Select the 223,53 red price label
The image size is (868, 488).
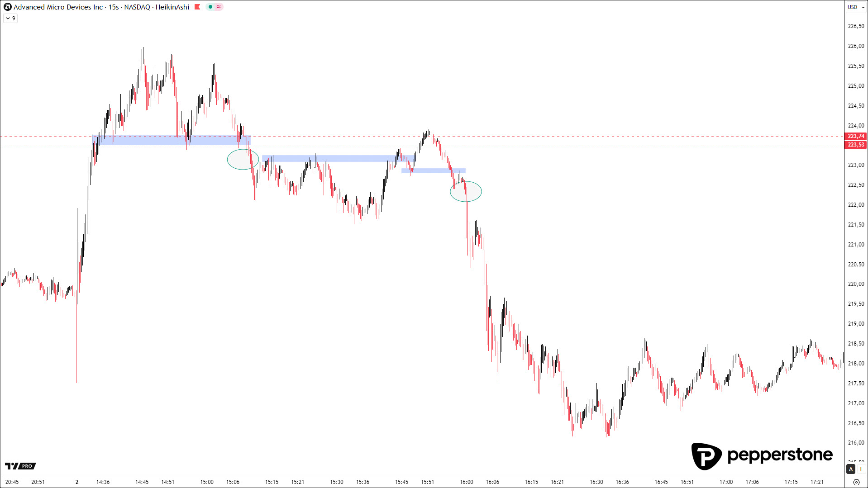pos(856,145)
